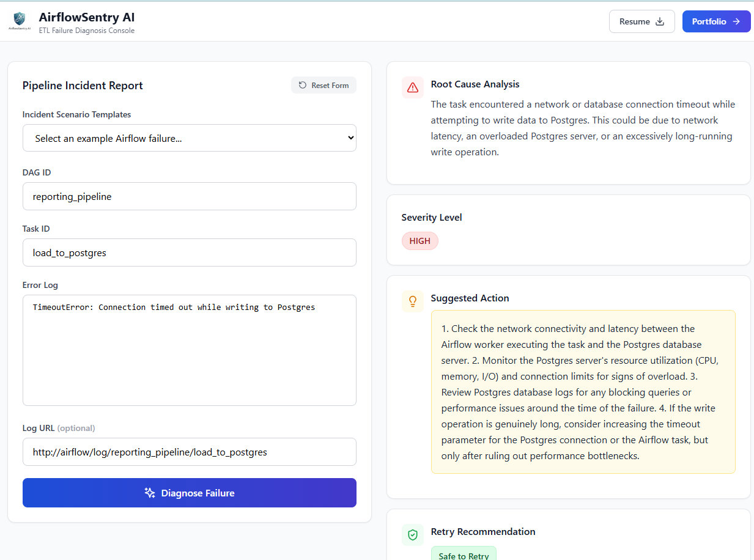Open the Incident Scenario Templates dropdown
754x560 pixels.
click(x=190, y=138)
